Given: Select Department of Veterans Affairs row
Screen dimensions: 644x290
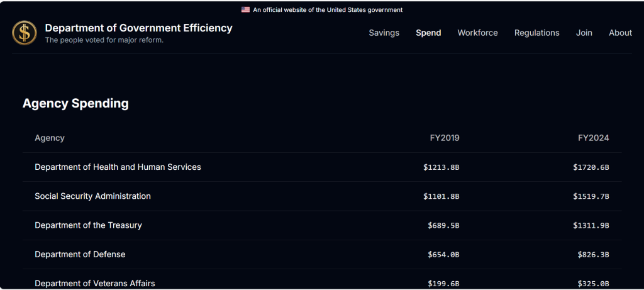Looking at the screenshot, I should pyautogui.click(x=94, y=283).
